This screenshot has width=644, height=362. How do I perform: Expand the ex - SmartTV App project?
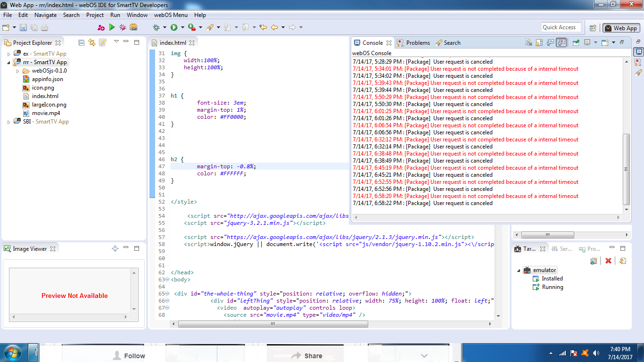click(x=8, y=54)
